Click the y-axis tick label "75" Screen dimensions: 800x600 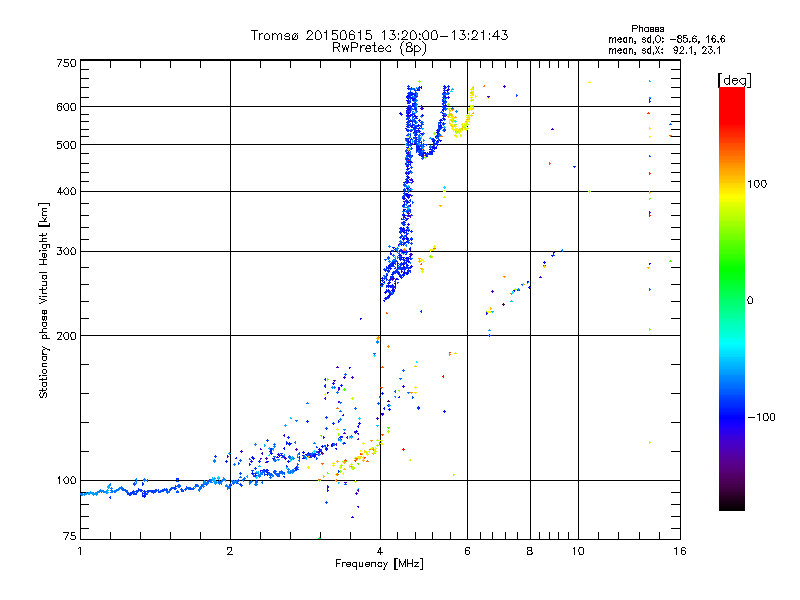point(69,536)
